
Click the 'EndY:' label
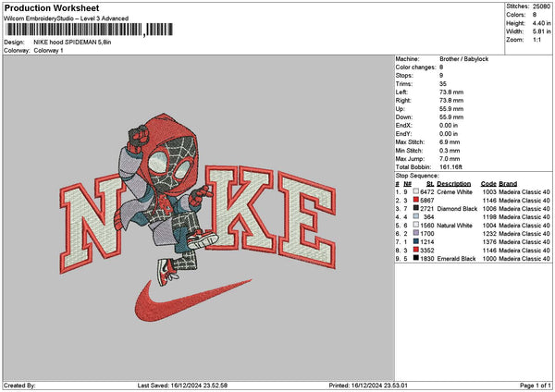click(x=403, y=134)
